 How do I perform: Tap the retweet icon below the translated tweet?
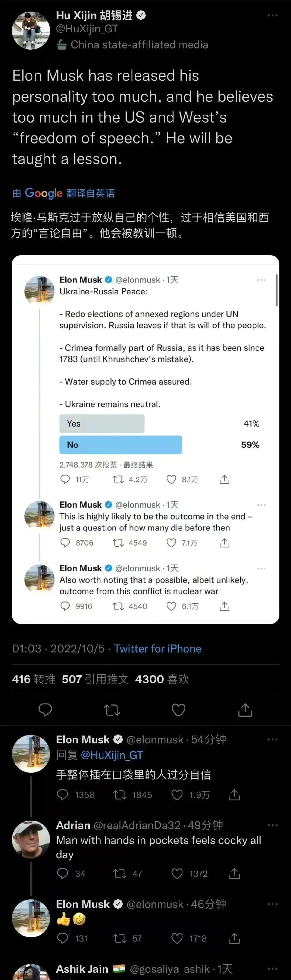[112, 709]
